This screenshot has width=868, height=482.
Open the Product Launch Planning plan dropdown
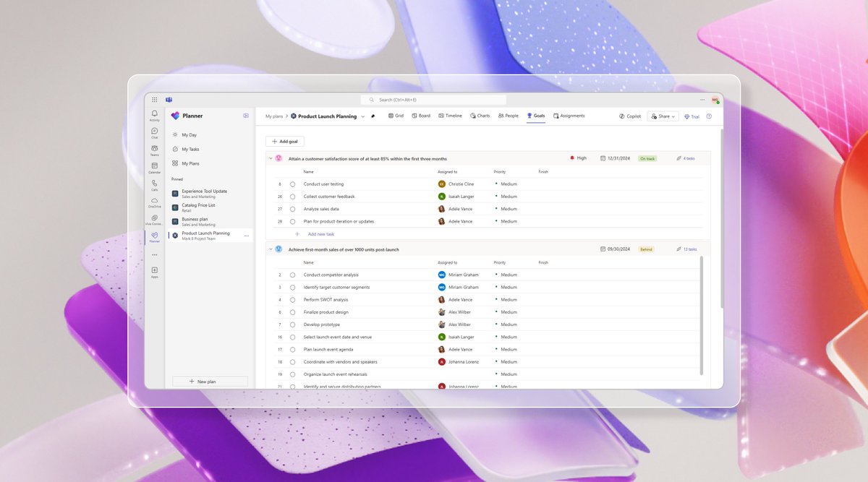click(x=363, y=115)
